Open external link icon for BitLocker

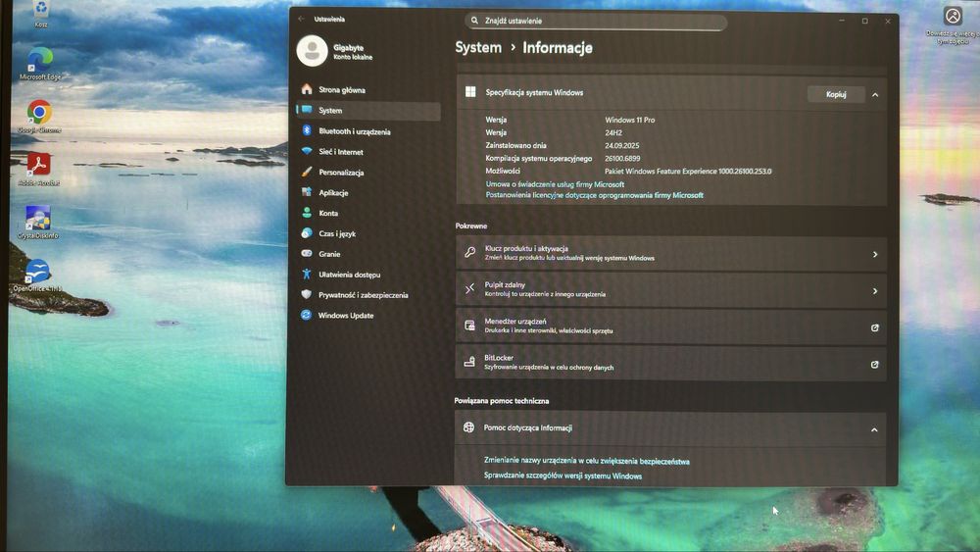875,365
